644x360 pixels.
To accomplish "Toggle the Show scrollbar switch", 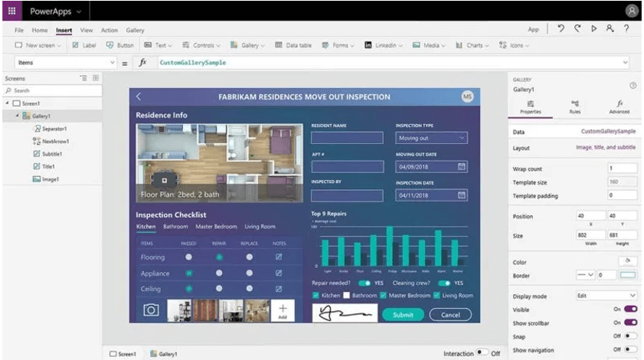I will 630,322.
